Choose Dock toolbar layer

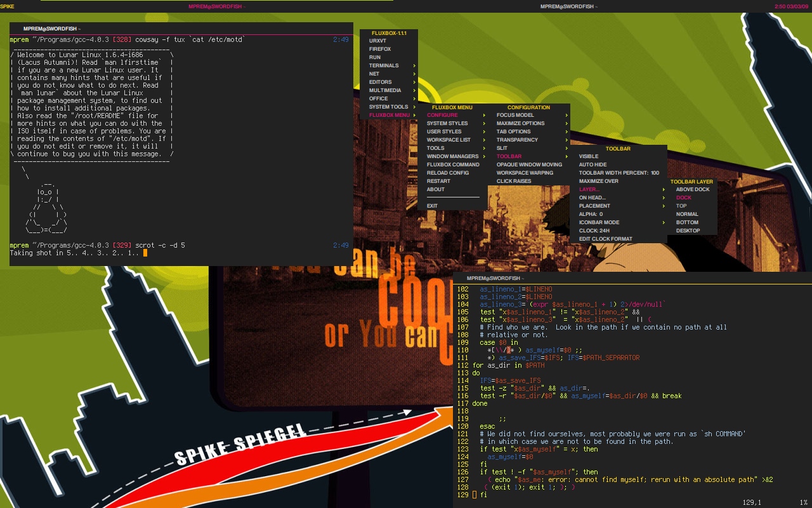[x=692, y=197]
